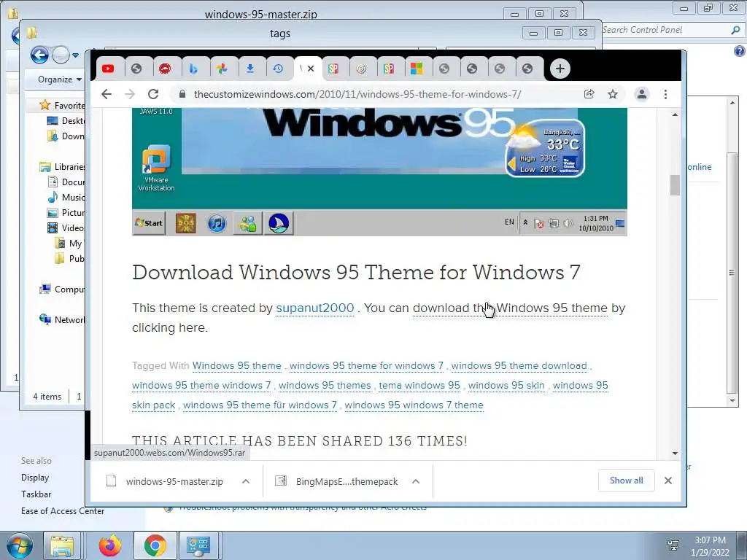
Task: Go back in tags Explorer window
Action: tap(39, 55)
